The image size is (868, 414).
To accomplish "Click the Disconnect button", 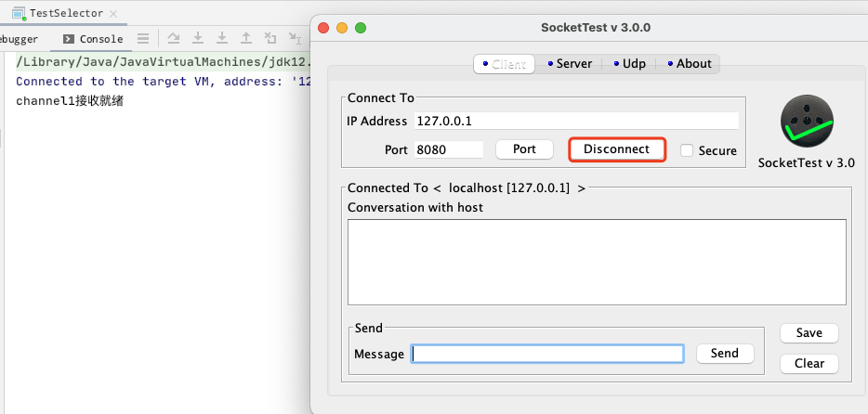I will tap(617, 149).
